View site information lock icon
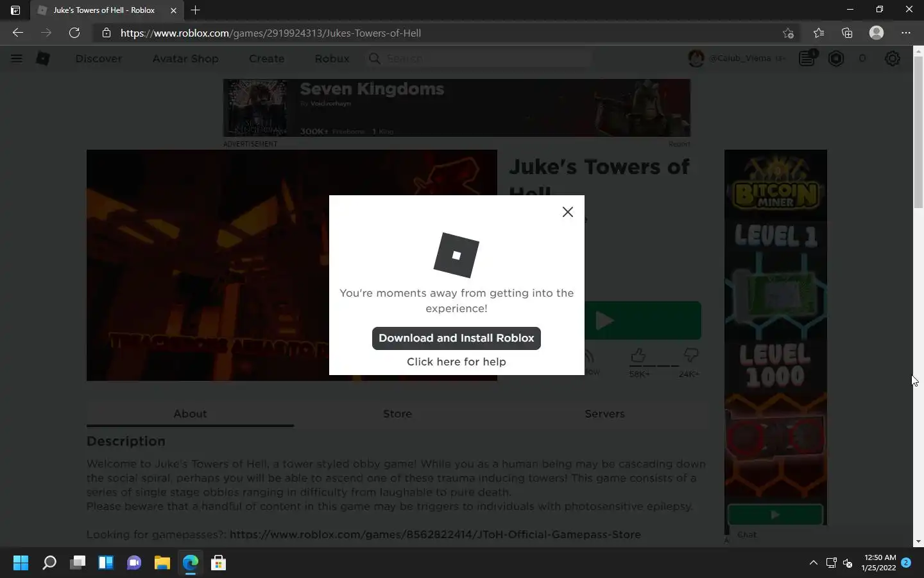The width and height of the screenshot is (924, 578). (x=107, y=33)
